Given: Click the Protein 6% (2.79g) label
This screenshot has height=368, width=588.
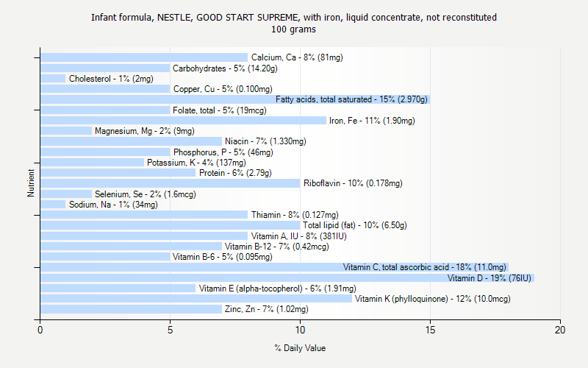Looking at the screenshot, I should pyautogui.click(x=235, y=173).
